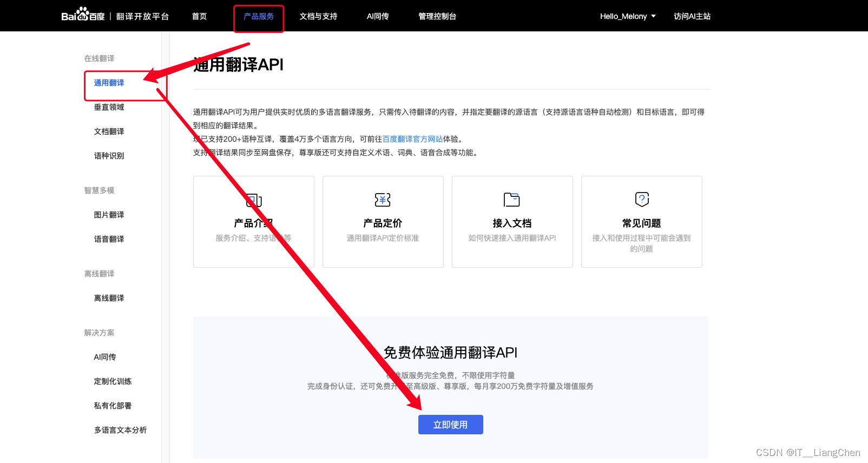
Task: Open the 产品服务 nav item
Action: pos(259,16)
